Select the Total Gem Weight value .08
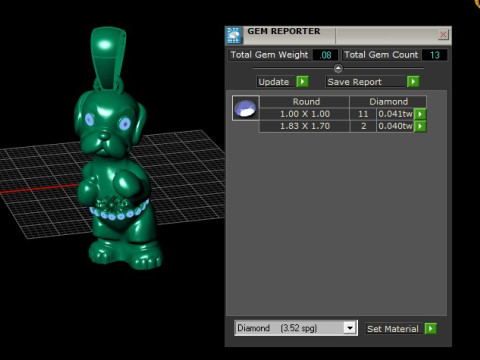The height and width of the screenshot is (360, 480). [325, 55]
